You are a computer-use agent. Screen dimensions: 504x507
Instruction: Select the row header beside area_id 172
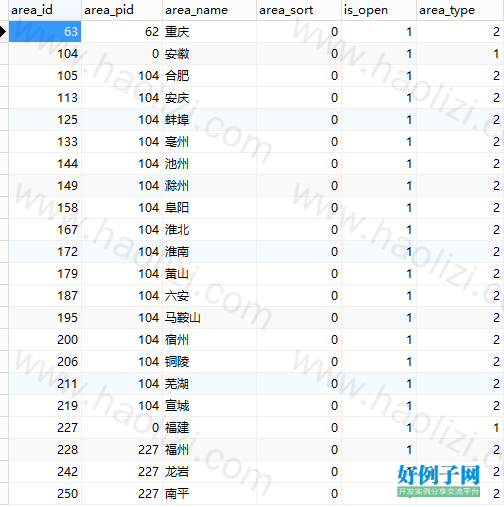pyautogui.click(x=4, y=252)
